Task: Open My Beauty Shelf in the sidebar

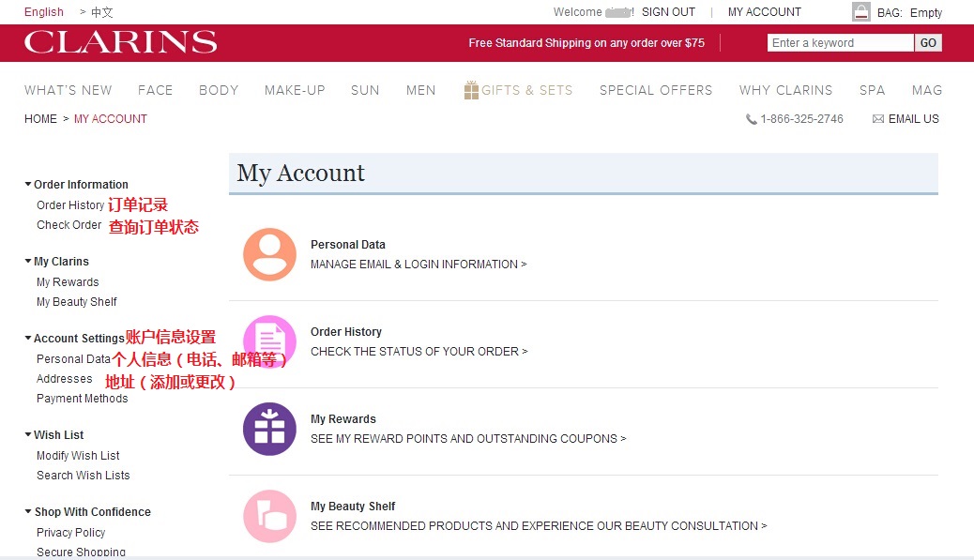Action: [76, 302]
